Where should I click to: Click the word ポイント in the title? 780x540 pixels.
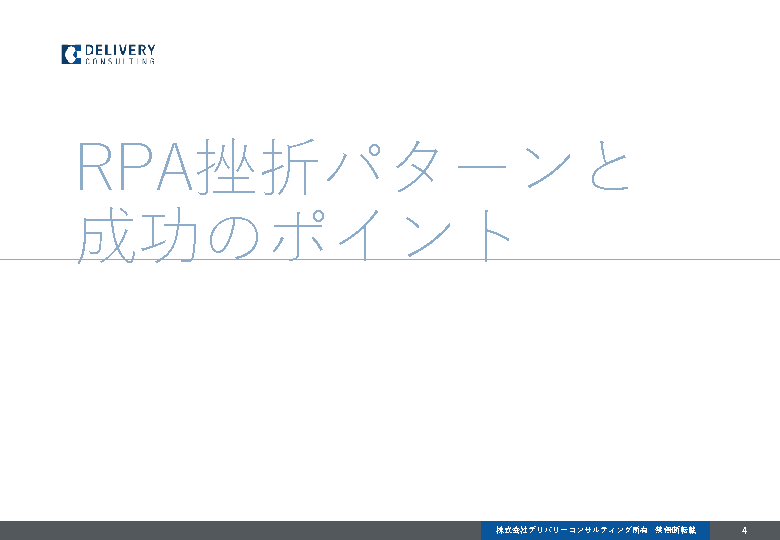pyautogui.click(x=390, y=237)
